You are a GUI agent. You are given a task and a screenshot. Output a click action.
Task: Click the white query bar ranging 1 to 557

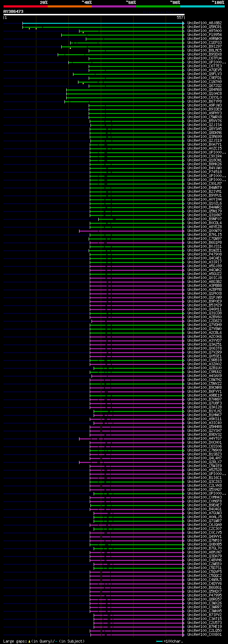[x=94, y=15]
